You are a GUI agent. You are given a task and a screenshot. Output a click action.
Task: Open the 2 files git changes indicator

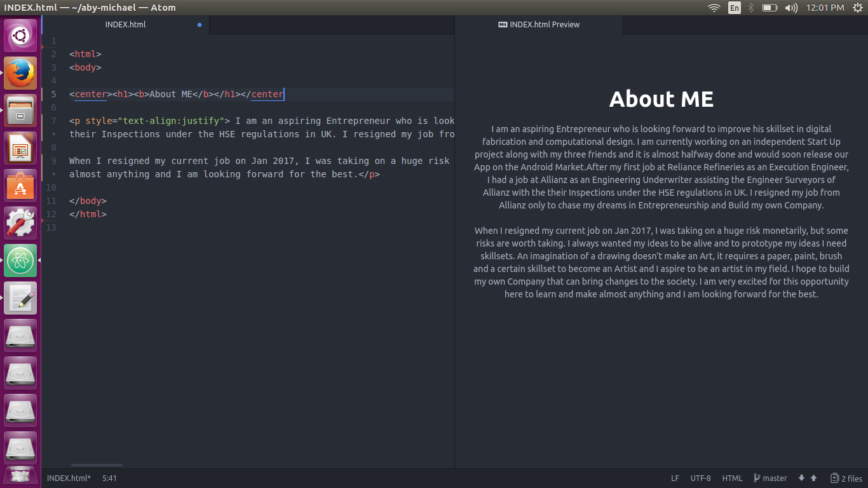tap(846, 478)
